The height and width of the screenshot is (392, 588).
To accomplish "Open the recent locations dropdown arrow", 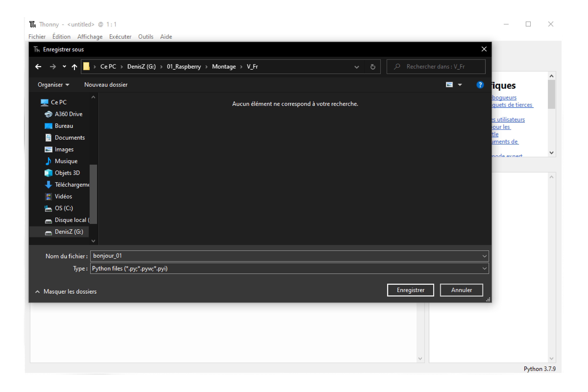I will 64,66.
